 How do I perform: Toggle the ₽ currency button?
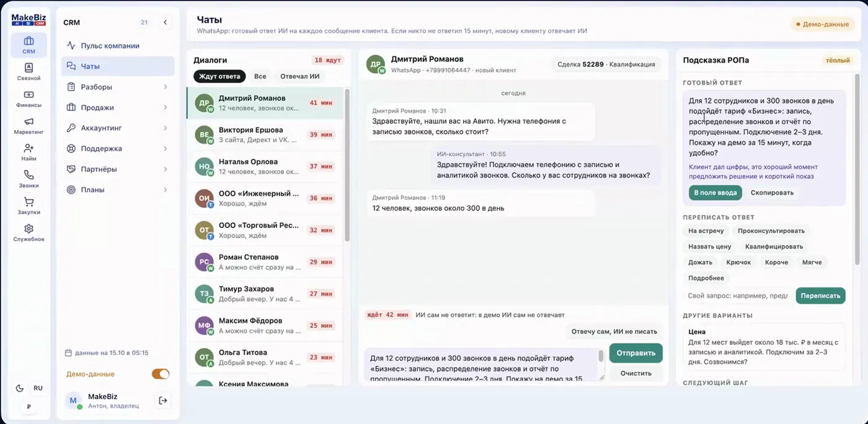29,407
